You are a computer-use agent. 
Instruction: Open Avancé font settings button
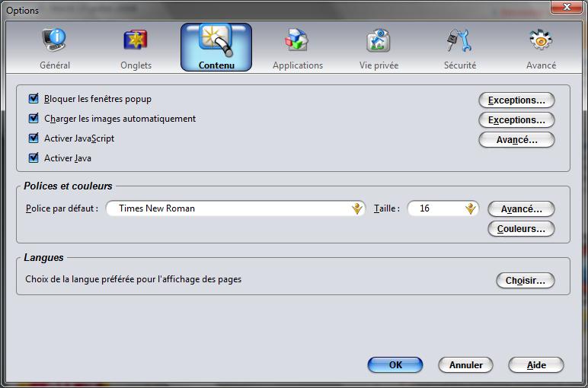(521, 209)
